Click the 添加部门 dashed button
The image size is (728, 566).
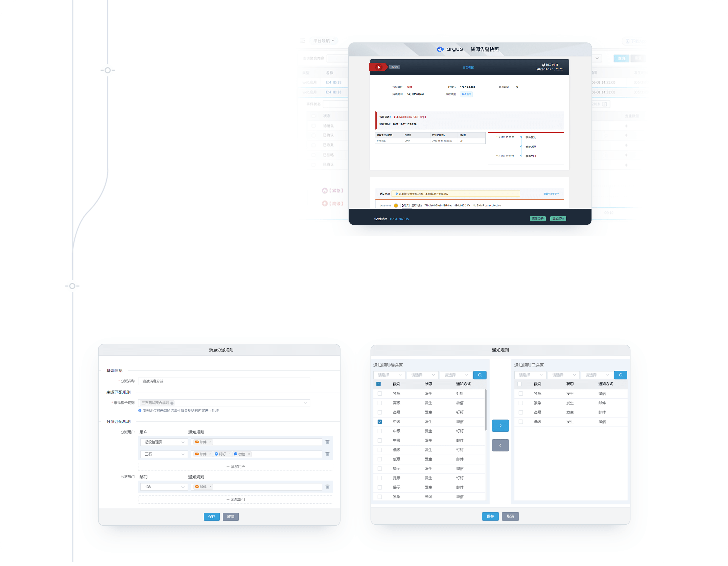point(236,499)
